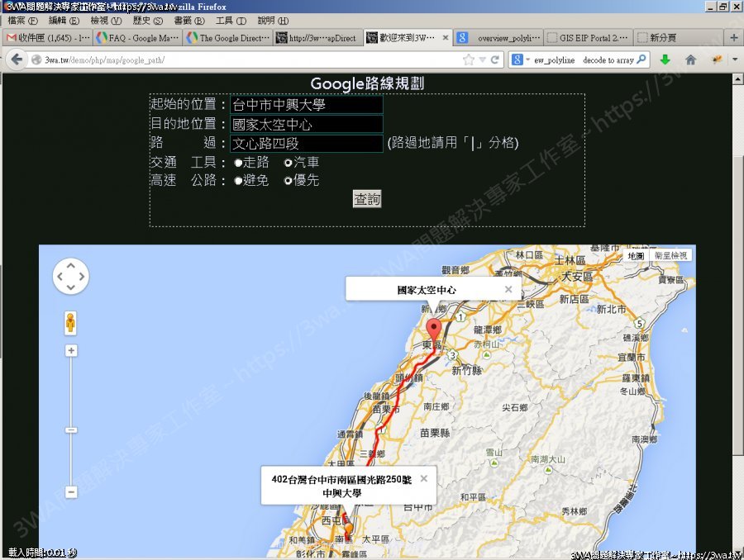Open the toolbar overflow dropdown arrow

pyautogui.click(x=733, y=59)
